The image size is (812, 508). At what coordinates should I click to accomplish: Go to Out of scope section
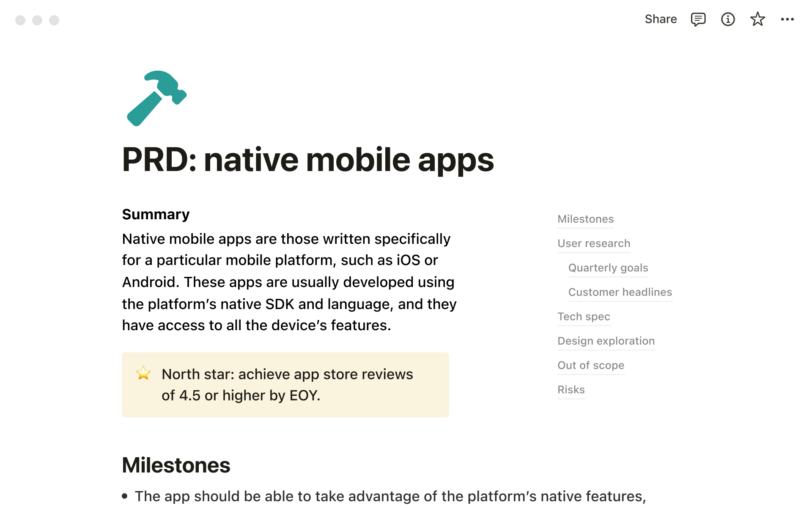pyautogui.click(x=590, y=365)
